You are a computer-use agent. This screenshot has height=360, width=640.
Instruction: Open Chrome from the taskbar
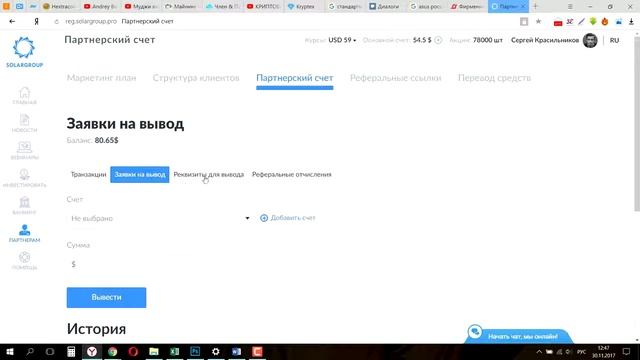[x=113, y=351]
